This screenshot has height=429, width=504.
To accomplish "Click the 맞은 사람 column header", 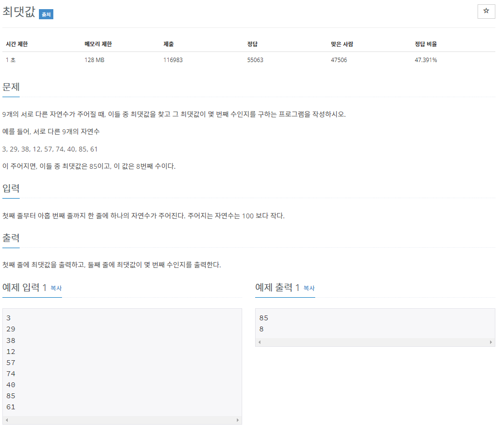I will tap(342, 44).
